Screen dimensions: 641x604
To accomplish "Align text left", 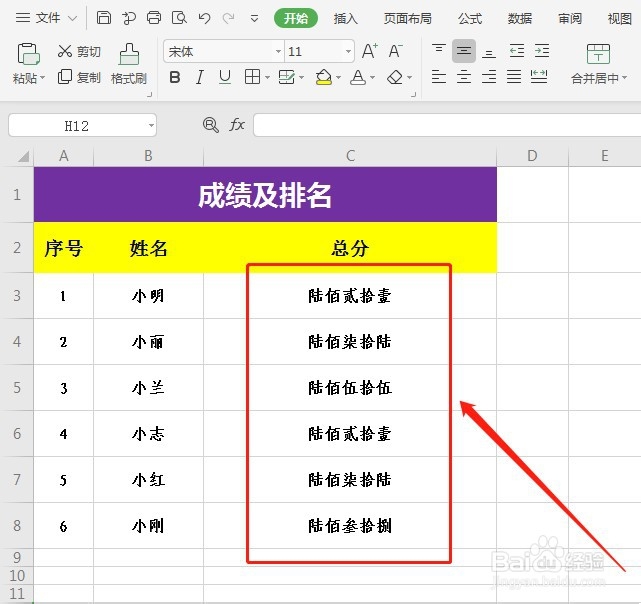I will (x=439, y=76).
